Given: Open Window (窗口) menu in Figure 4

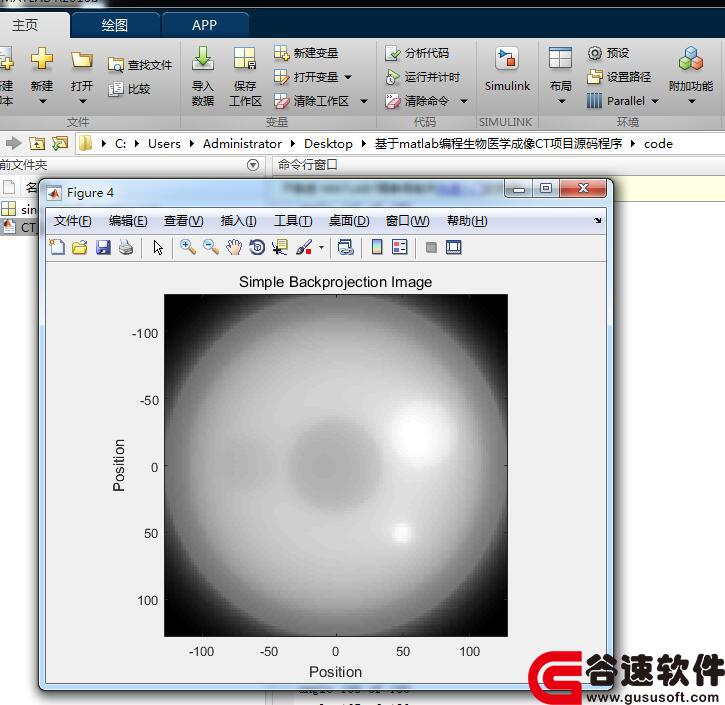Looking at the screenshot, I should [407, 221].
